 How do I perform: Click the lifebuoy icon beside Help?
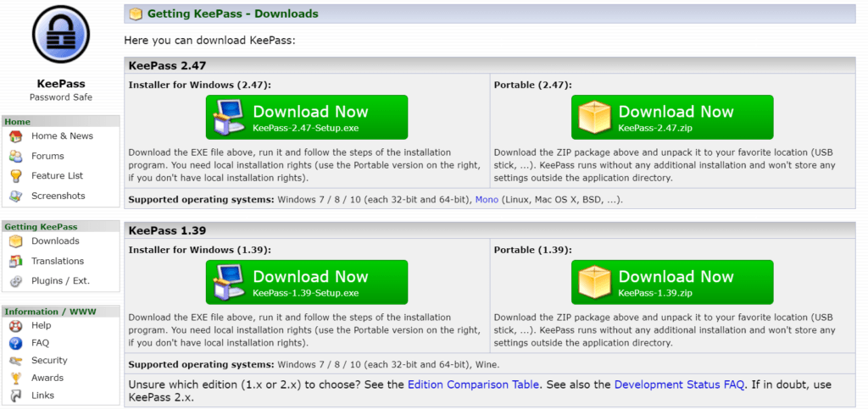[16, 325]
